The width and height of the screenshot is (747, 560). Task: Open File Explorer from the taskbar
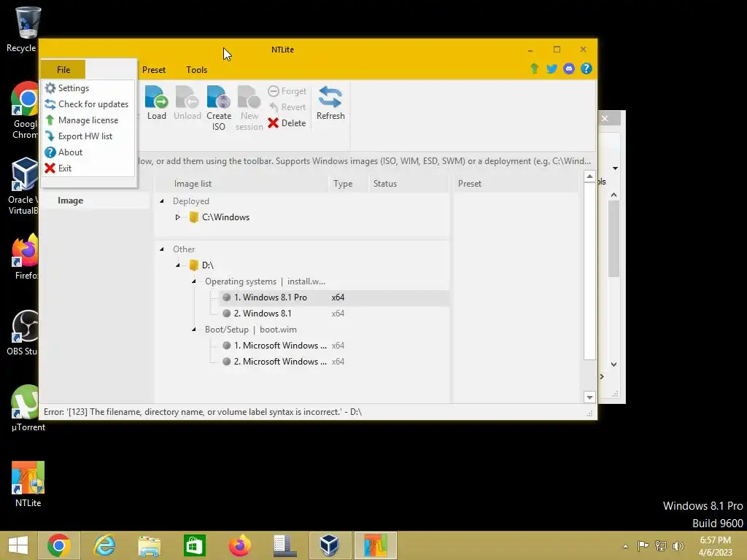pos(149,545)
